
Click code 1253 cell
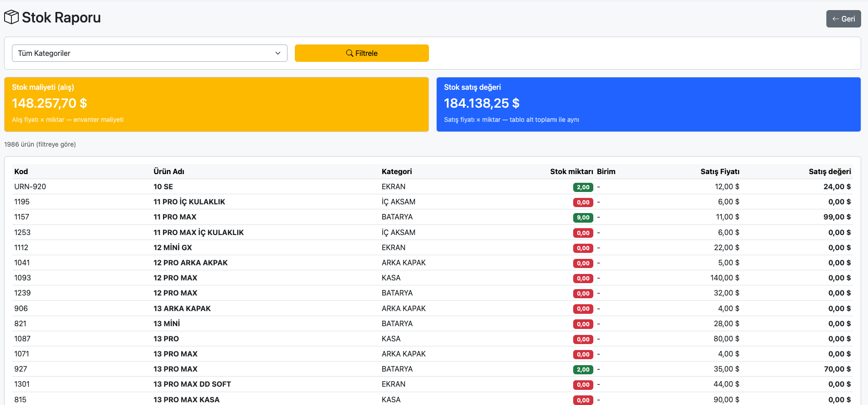pos(22,232)
